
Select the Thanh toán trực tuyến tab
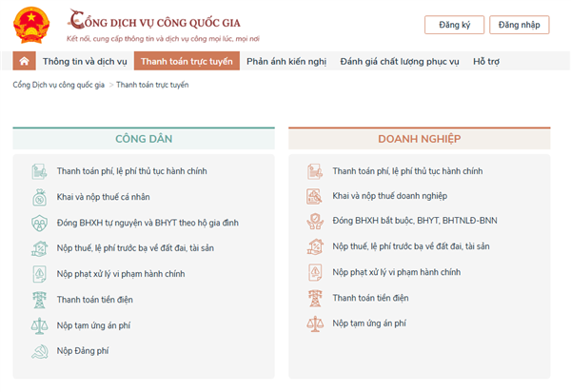pyautogui.click(x=187, y=61)
